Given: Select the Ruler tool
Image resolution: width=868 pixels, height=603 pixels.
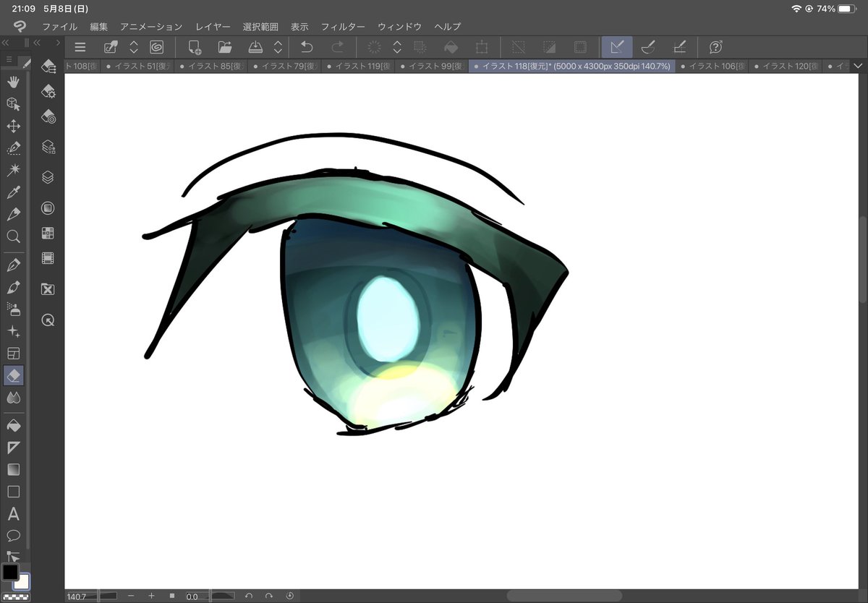Looking at the screenshot, I should coord(13,448).
